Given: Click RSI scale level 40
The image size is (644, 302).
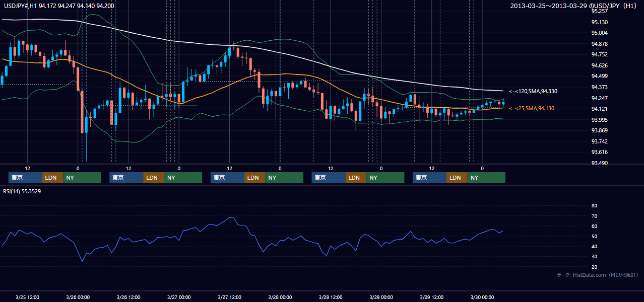Looking at the screenshot, I should click(594, 246).
